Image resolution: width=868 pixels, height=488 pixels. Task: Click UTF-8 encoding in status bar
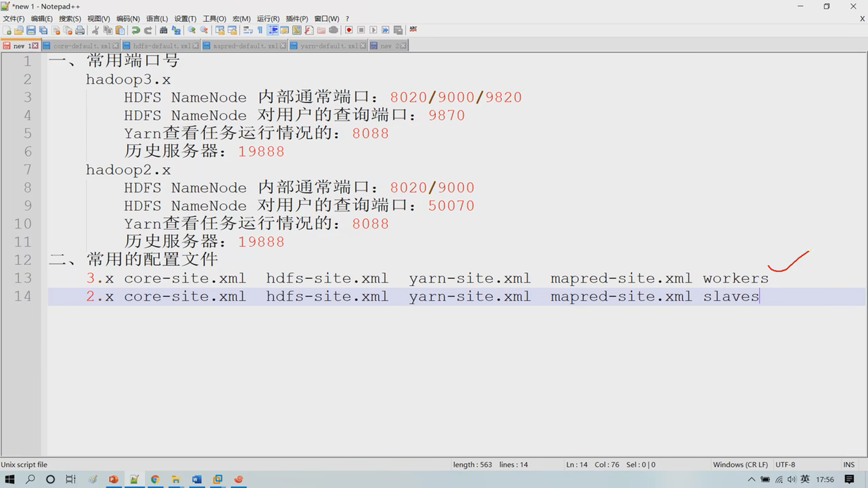785,465
